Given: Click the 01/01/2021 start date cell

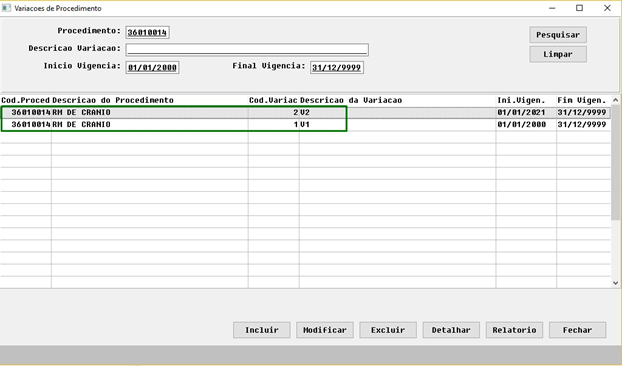Looking at the screenshot, I should [x=526, y=113].
